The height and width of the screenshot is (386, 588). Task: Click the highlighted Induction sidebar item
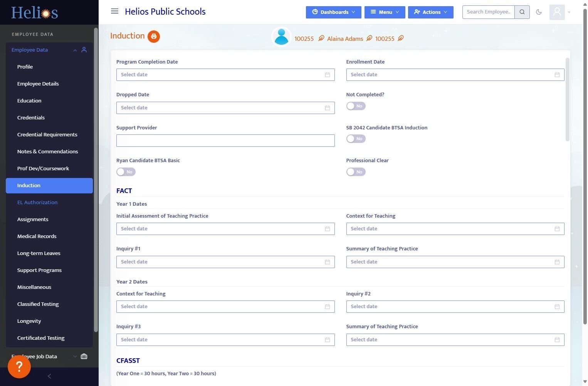pyautogui.click(x=49, y=185)
